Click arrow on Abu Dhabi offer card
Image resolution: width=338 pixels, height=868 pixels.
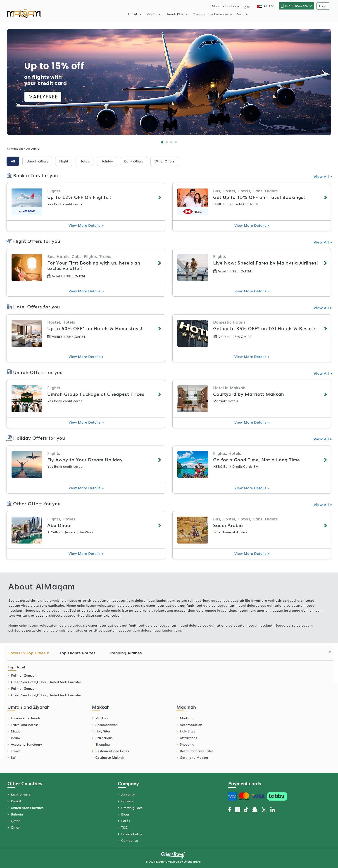pos(159,525)
